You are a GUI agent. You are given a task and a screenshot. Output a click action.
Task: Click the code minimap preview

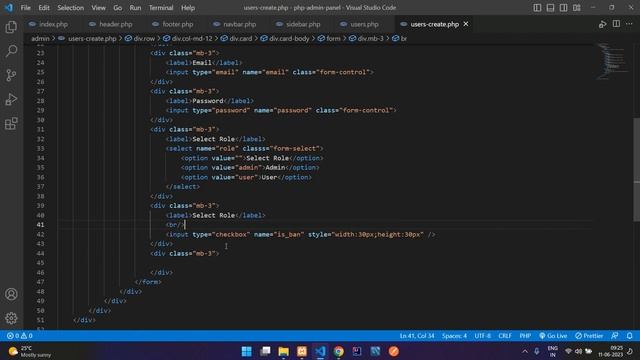[613, 61]
